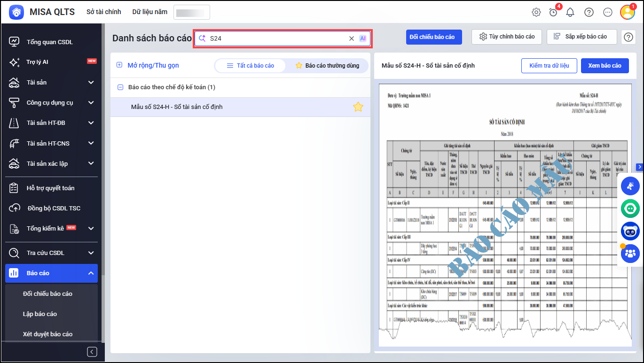Clear the search text with X icon
Image resolution: width=644 pixels, height=363 pixels.
[351, 39]
